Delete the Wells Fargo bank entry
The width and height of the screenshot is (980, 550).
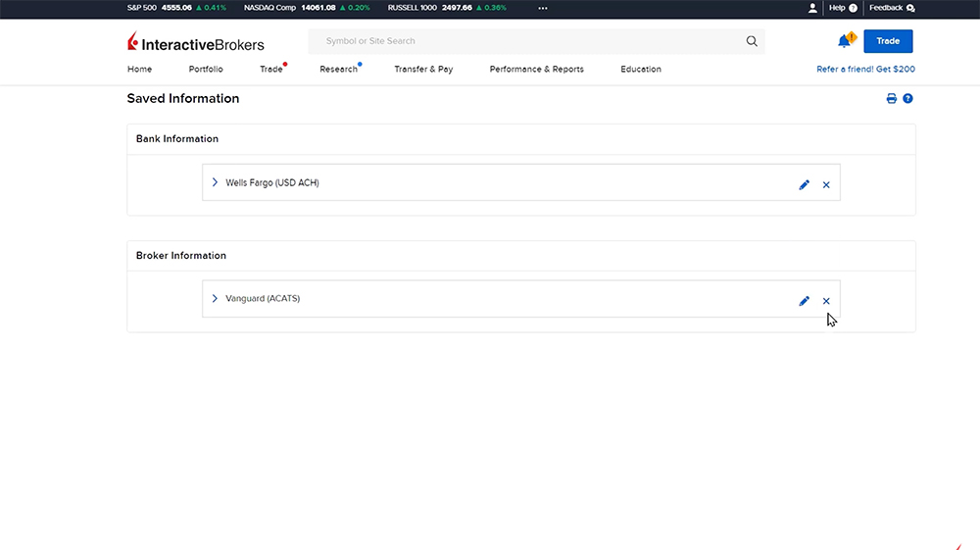(826, 184)
